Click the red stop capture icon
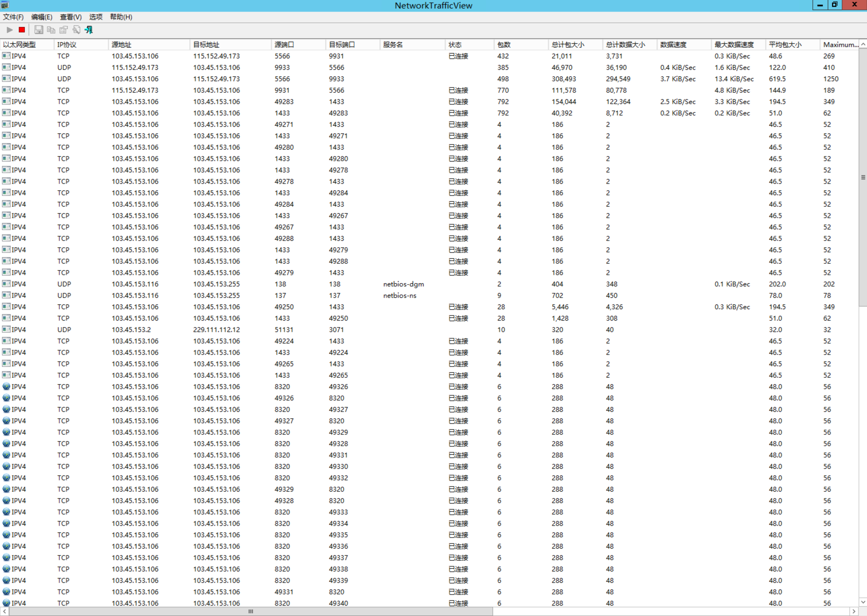This screenshot has width=867, height=616. (22, 30)
